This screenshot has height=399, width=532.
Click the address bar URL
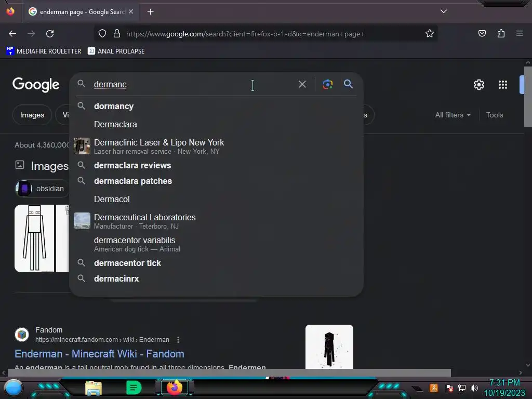(x=245, y=34)
